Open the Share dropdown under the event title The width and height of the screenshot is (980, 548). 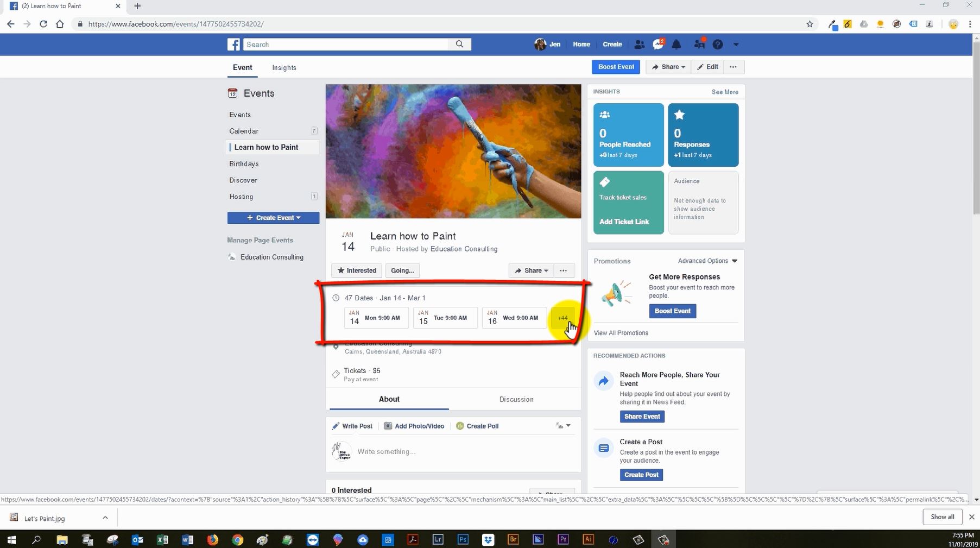click(x=531, y=270)
